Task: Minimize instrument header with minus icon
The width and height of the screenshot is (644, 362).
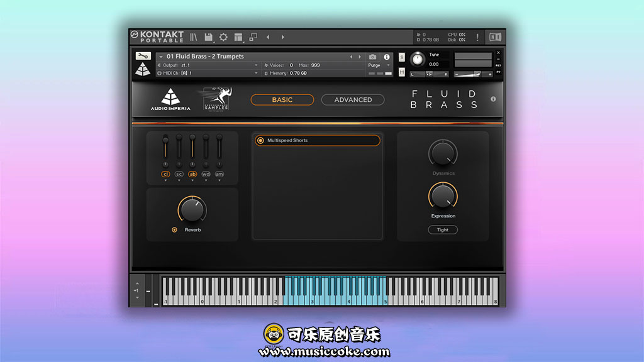Action: pos(498,59)
